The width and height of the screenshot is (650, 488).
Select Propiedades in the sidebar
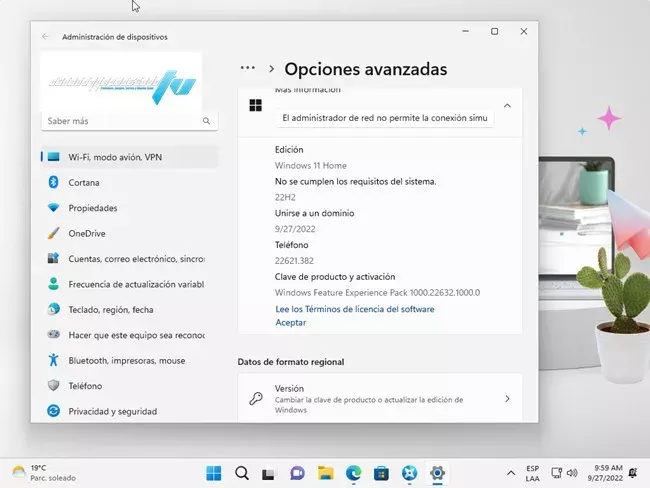(129, 208)
